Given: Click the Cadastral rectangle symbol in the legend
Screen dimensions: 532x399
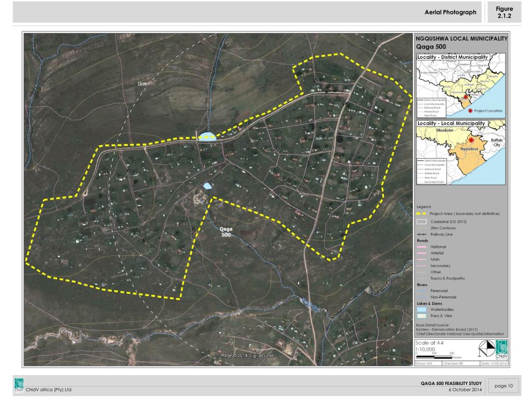Looking at the screenshot, I should [422, 221].
